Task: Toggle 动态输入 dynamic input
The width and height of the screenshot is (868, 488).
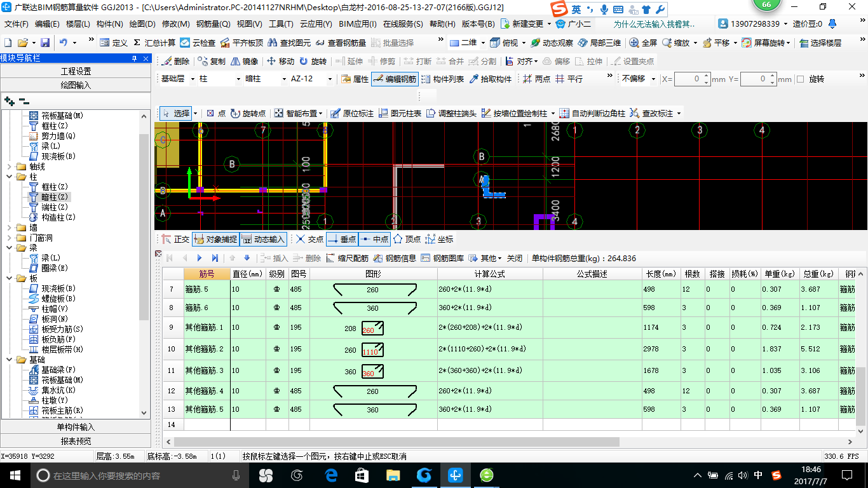Action: [263, 239]
